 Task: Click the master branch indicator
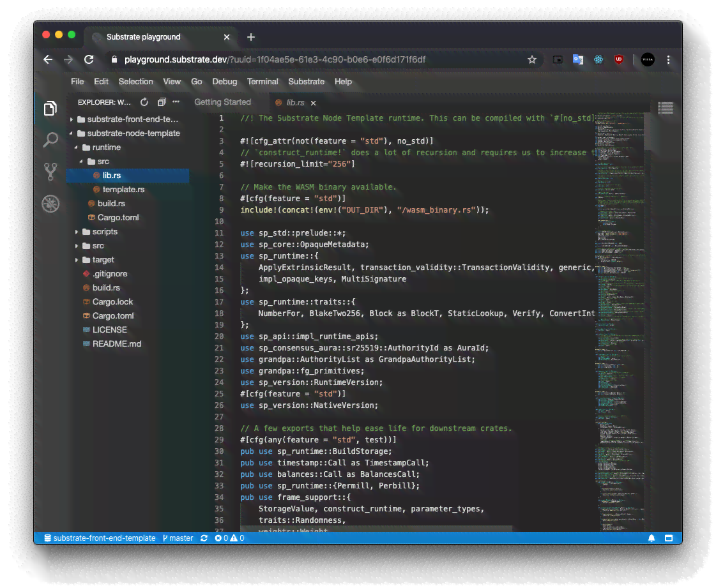(178, 538)
